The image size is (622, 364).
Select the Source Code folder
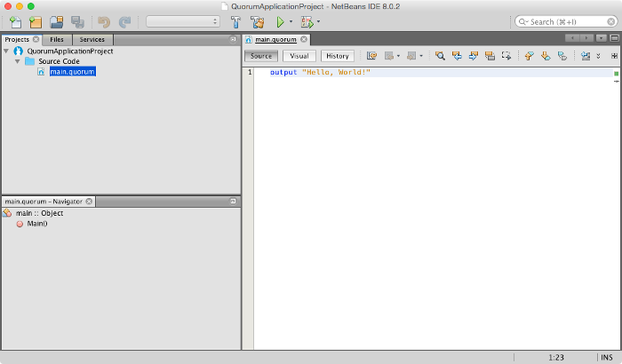click(x=59, y=61)
